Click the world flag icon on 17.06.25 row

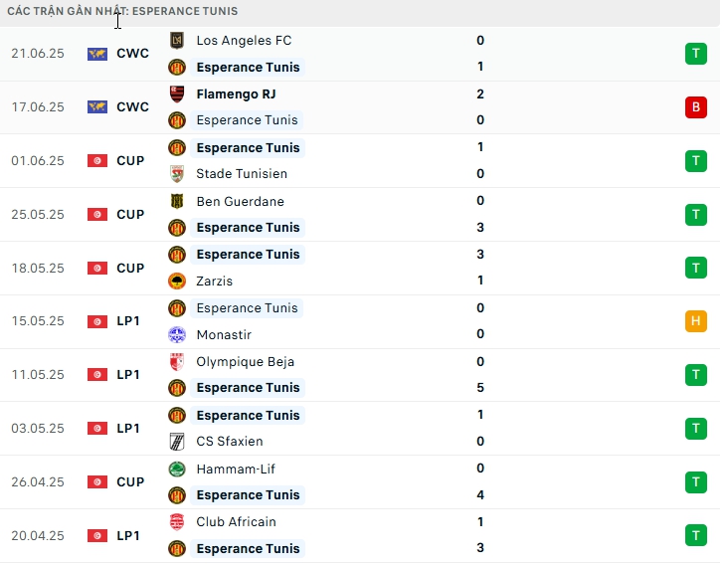[x=97, y=107]
